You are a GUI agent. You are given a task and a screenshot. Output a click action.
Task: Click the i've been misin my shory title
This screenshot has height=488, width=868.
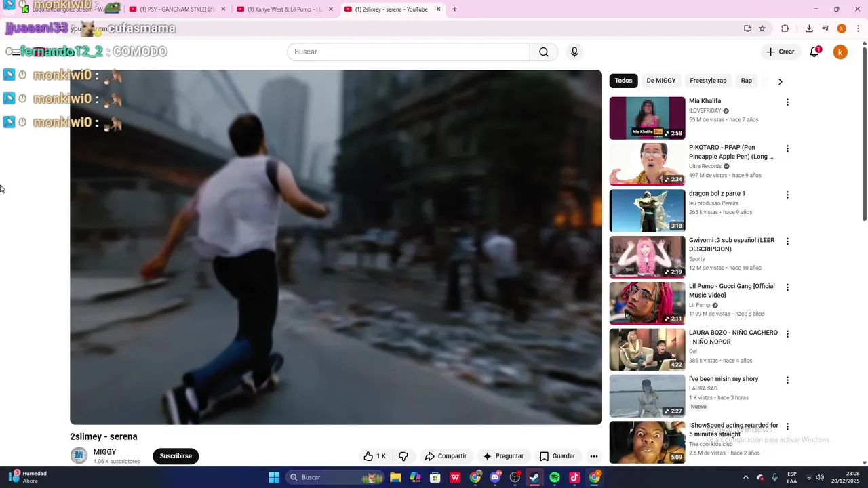pos(724,379)
